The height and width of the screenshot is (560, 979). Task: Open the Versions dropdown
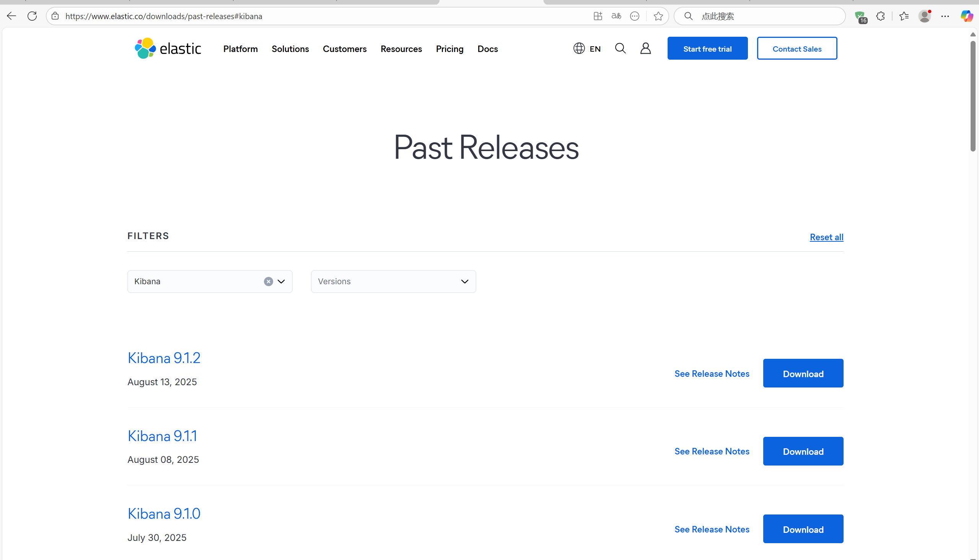[x=394, y=282]
